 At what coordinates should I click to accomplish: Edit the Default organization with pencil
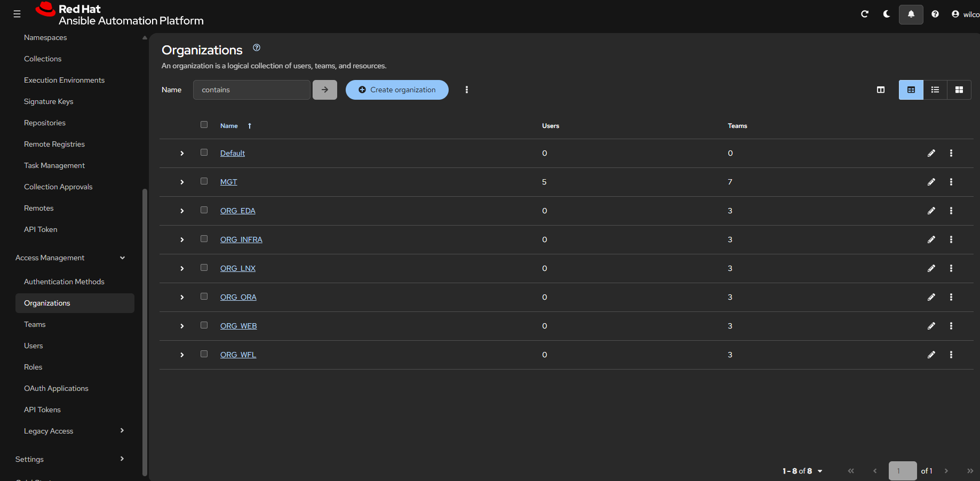pos(931,153)
